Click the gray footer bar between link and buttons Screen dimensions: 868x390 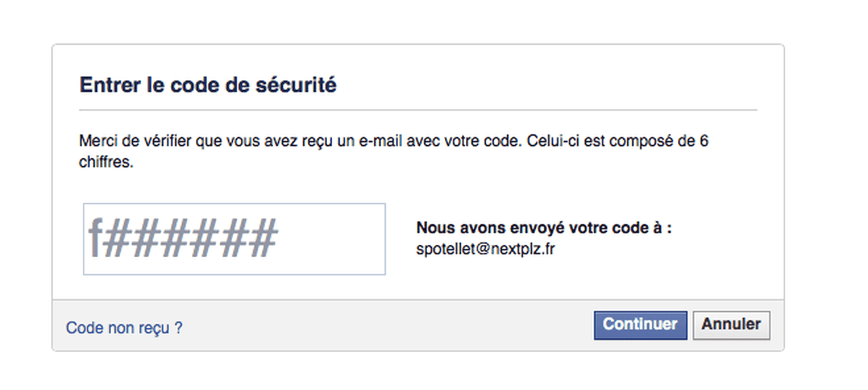pyautogui.click(x=387, y=326)
